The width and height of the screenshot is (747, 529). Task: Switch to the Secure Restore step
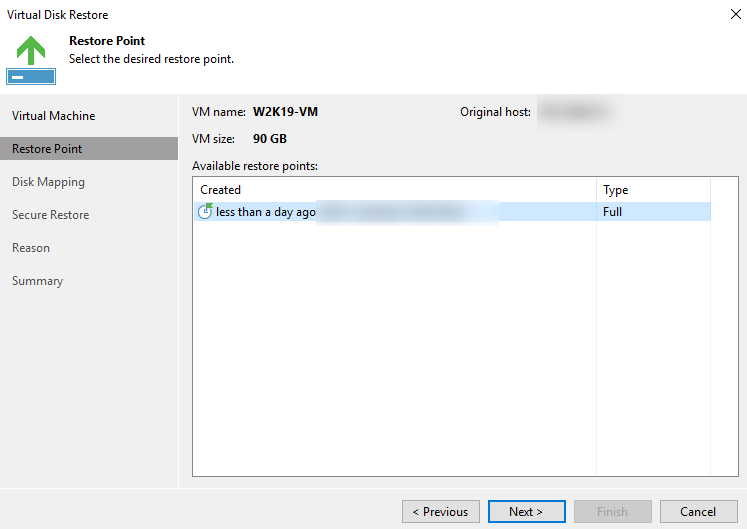pyautogui.click(x=50, y=215)
